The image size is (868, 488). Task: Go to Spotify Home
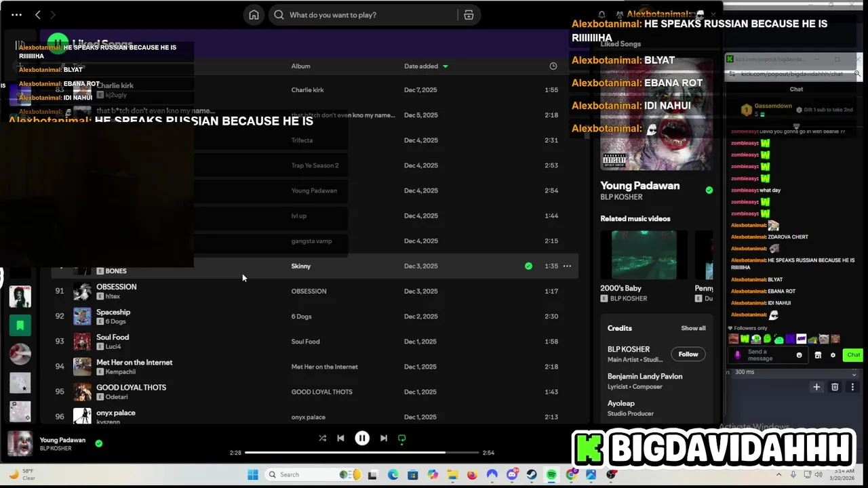click(254, 15)
